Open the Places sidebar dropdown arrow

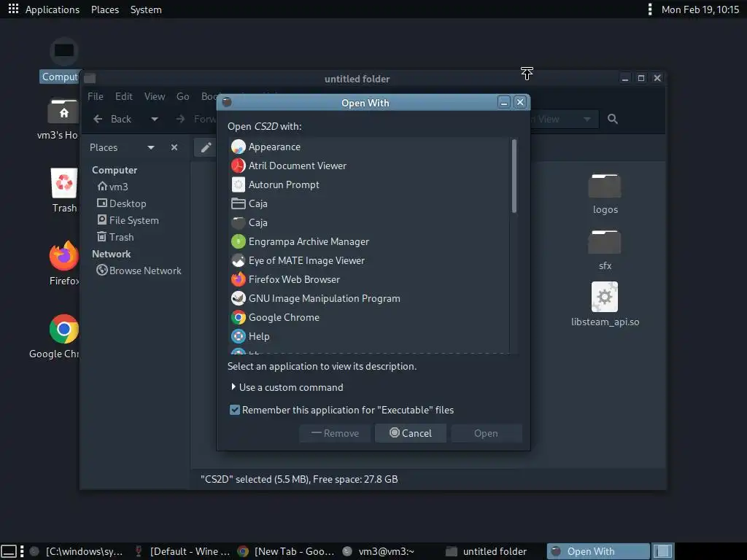tap(151, 147)
